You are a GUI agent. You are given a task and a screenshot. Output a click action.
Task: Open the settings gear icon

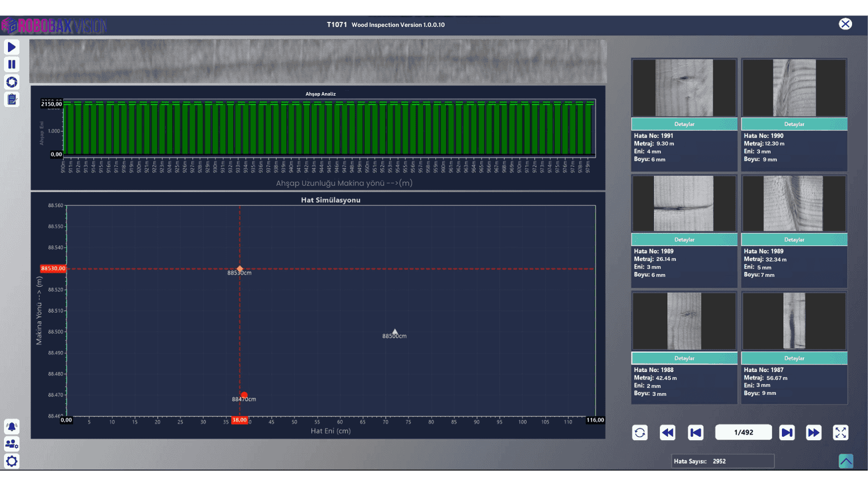click(11, 461)
